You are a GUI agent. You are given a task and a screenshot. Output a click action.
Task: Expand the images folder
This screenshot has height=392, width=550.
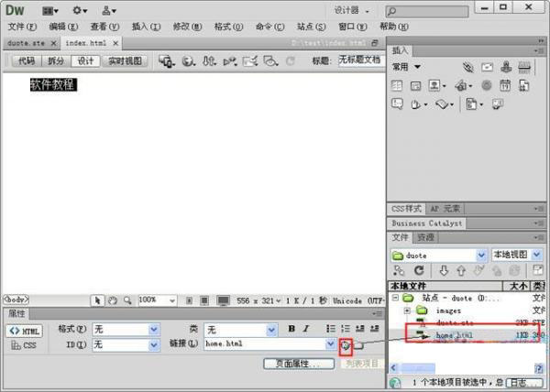[407, 310]
